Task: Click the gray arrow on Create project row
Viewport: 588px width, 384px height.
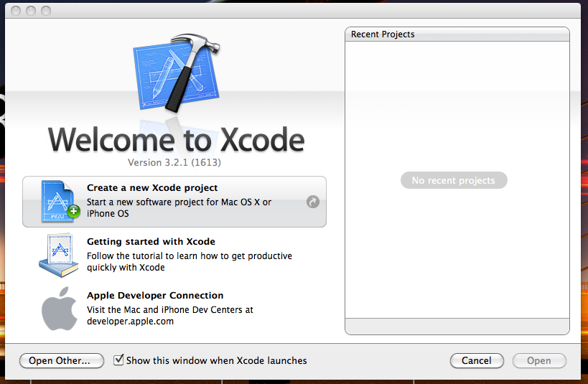Action: (313, 202)
